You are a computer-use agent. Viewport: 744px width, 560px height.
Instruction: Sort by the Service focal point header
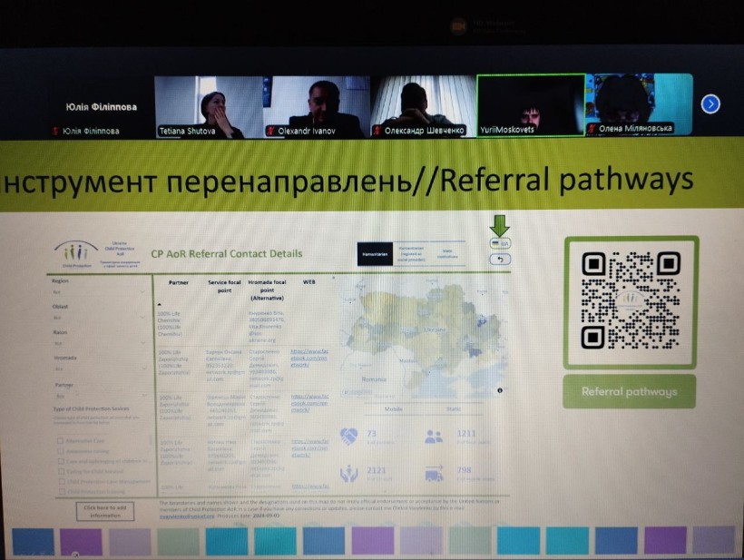point(224,286)
